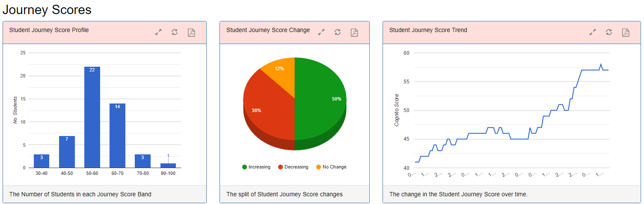Image resolution: width=644 pixels, height=204 pixels.
Task: Export Student Journey Score Profile as PDF
Action: click(191, 33)
